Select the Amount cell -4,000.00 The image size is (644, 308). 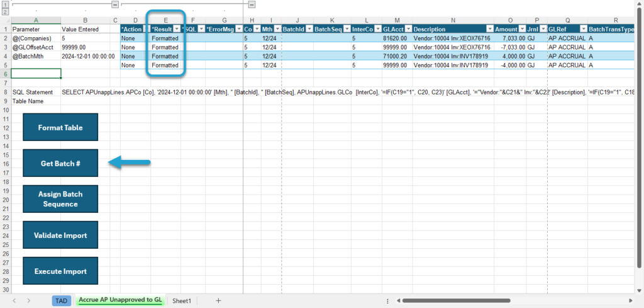[x=509, y=66]
